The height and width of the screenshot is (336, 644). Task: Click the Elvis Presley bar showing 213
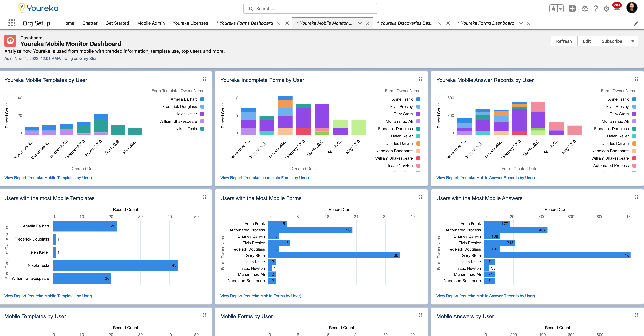point(500,243)
